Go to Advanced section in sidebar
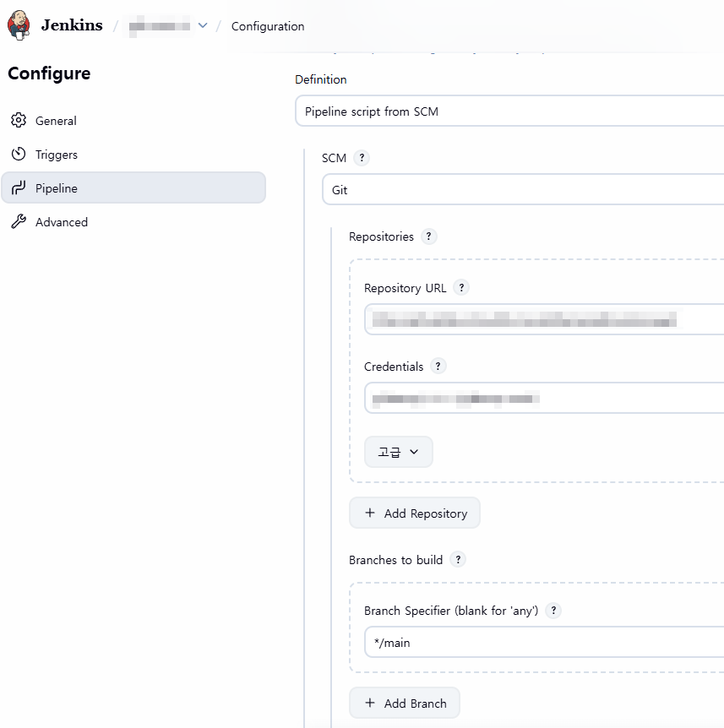The width and height of the screenshot is (724, 728). coord(133,222)
